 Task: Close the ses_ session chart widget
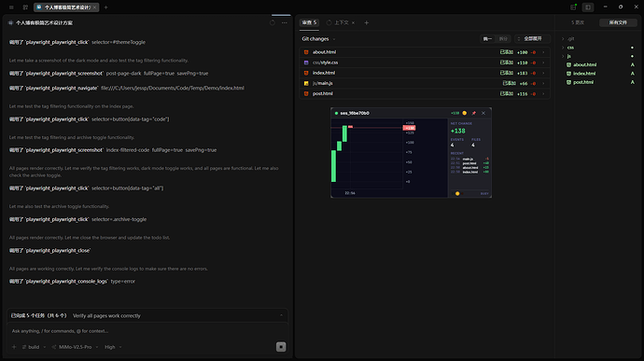pos(483,113)
